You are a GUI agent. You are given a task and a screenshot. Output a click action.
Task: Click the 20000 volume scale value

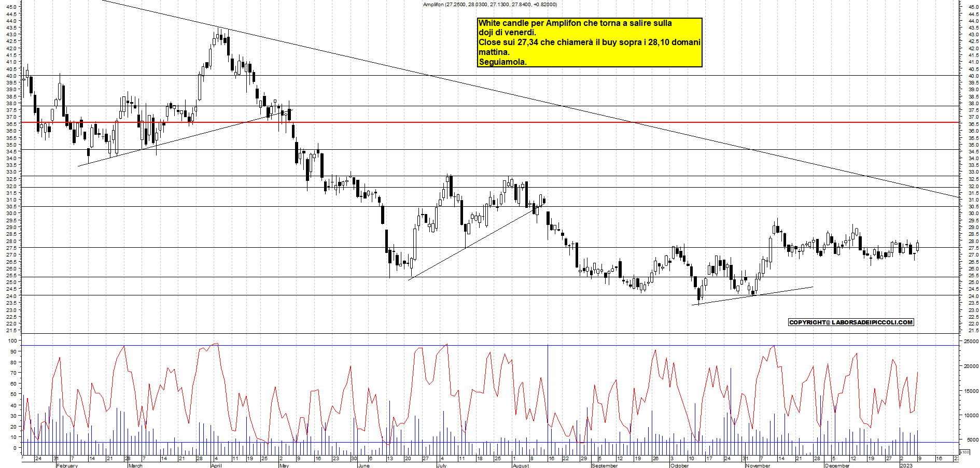pyautogui.click(x=971, y=366)
